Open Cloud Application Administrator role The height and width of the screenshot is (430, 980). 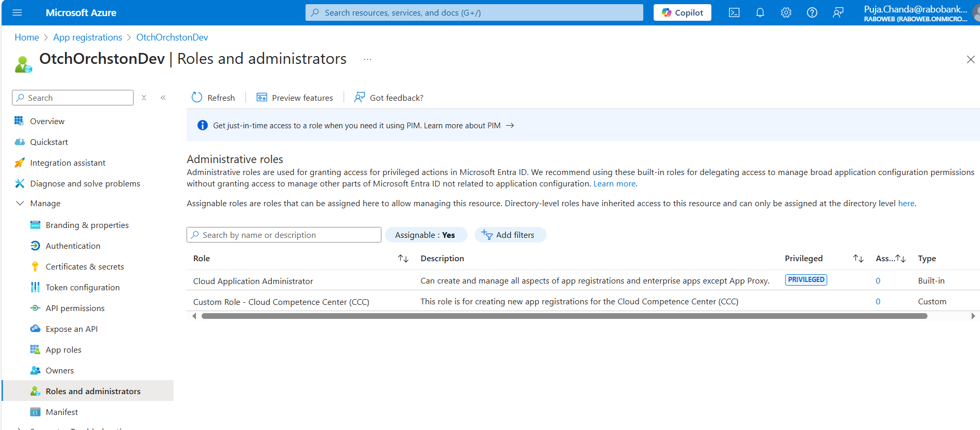[x=253, y=281]
